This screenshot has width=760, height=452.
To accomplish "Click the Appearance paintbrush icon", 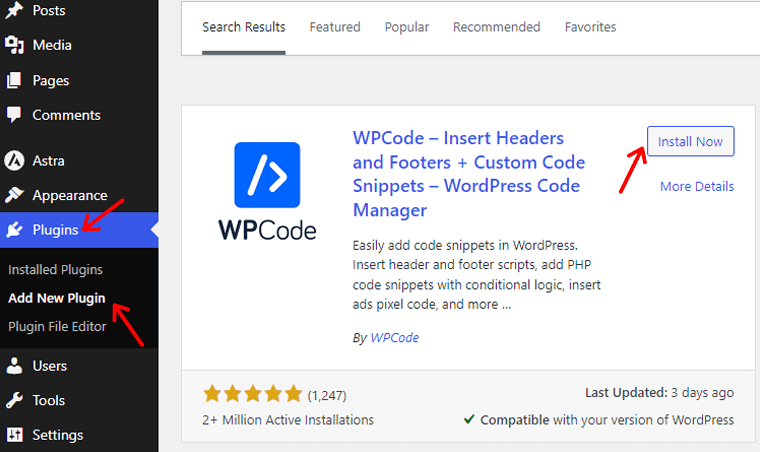I will pyautogui.click(x=15, y=195).
